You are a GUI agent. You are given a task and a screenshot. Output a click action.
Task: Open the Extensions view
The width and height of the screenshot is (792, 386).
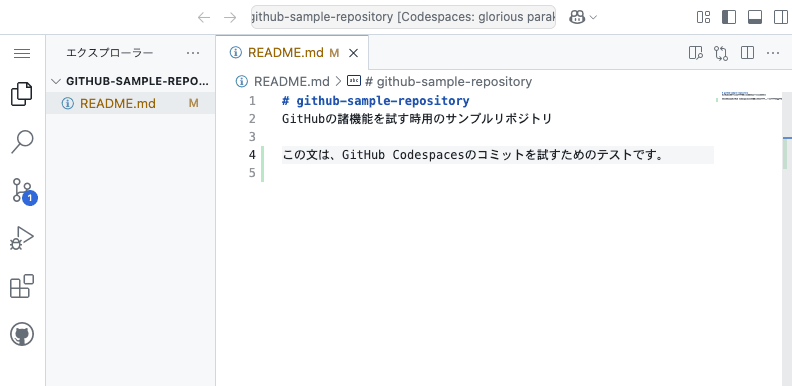22,286
